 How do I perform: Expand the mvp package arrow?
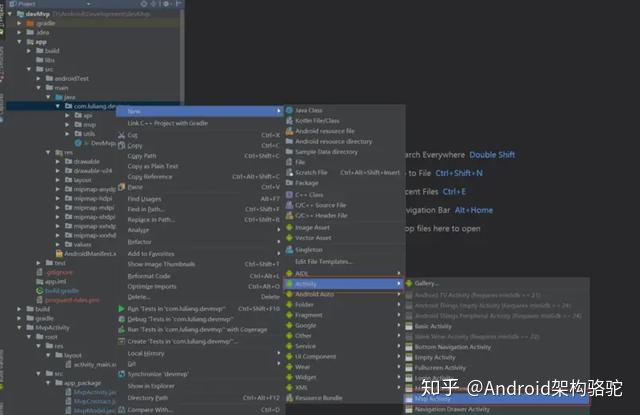click(67, 124)
